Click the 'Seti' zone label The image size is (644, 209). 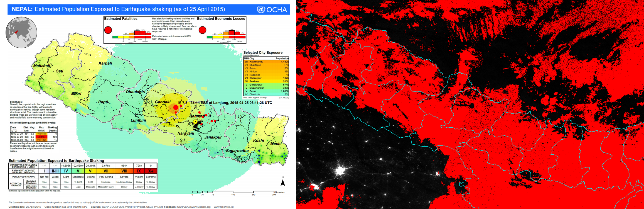tap(60, 71)
